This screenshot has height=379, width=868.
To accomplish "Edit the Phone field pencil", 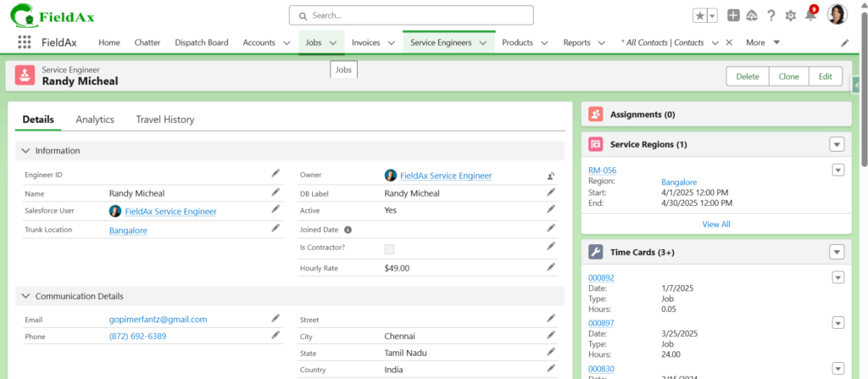I will tap(275, 335).
